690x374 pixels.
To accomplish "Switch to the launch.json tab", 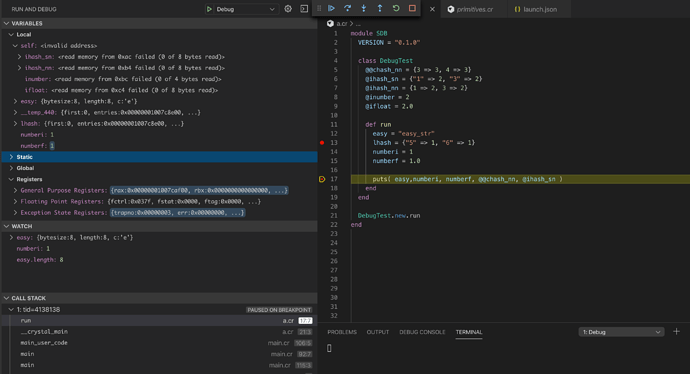I will [539, 9].
